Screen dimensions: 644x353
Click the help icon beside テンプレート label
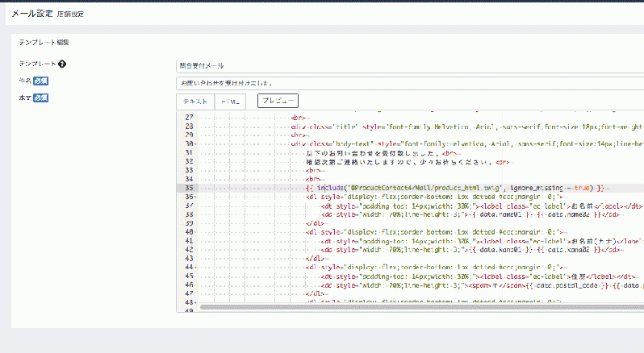click(x=62, y=64)
